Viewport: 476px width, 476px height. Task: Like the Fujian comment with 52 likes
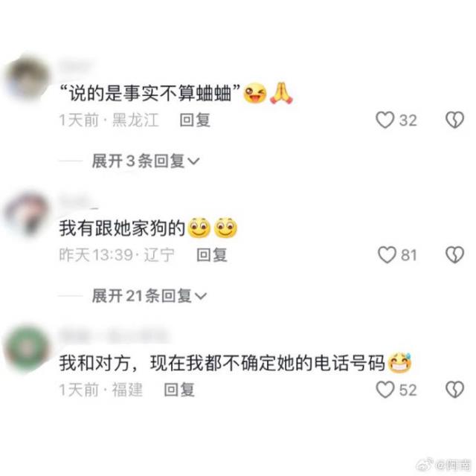385,390
